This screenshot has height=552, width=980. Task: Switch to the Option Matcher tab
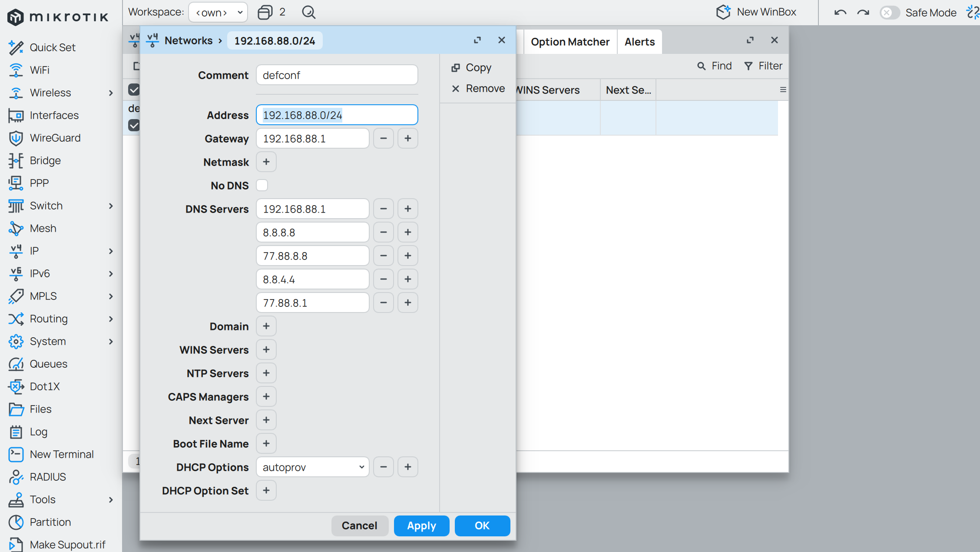tap(570, 42)
